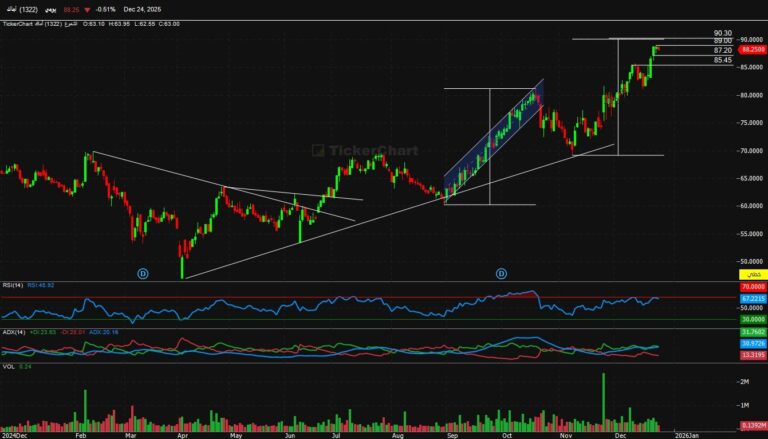Click the red 13.3195 ADX value tag
This screenshot has height=439, width=768.
(751, 354)
